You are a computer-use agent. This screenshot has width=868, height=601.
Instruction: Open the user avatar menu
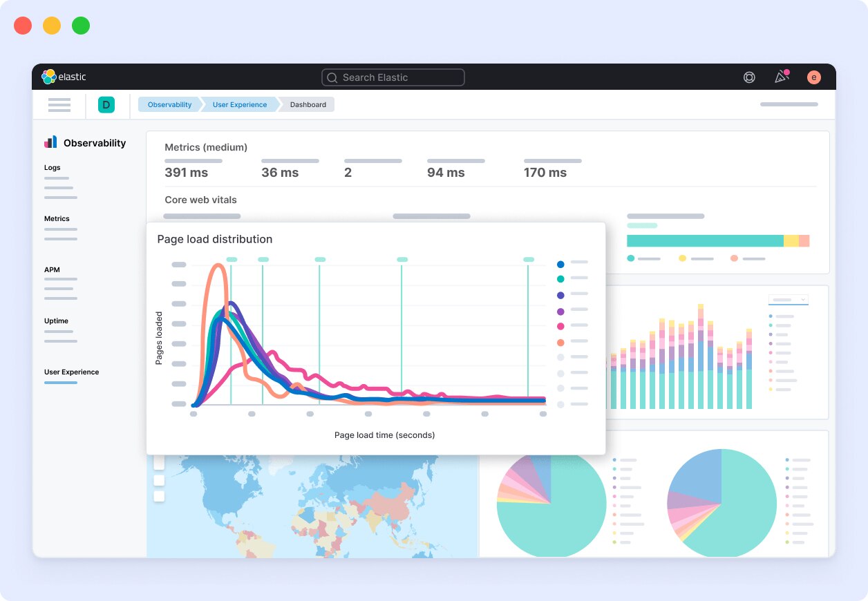click(x=813, y=77)
